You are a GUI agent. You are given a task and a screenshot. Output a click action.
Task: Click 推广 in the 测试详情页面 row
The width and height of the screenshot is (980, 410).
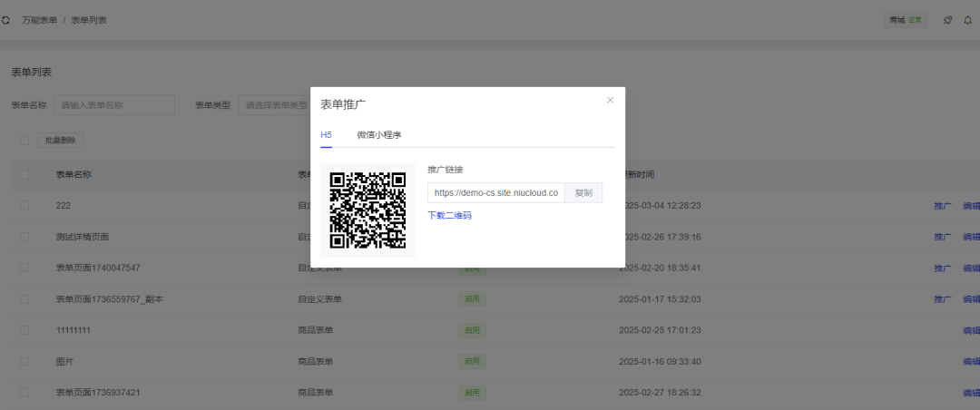[x=943, y=237]
